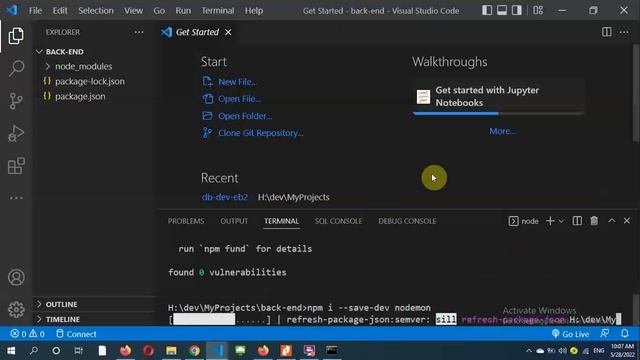This screenshot has width=640, height=360.
Task: Open the Help menu
Action: (253, 11)
